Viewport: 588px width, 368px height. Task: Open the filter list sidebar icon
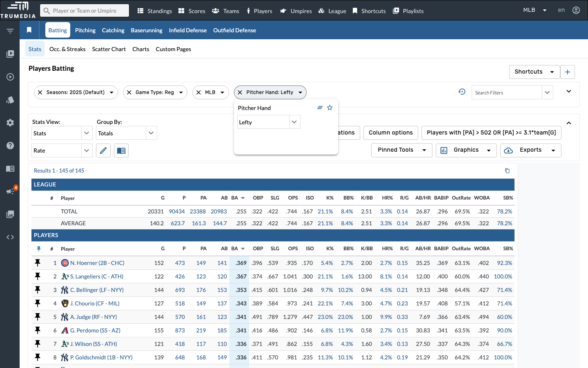(x=10, y=31)
